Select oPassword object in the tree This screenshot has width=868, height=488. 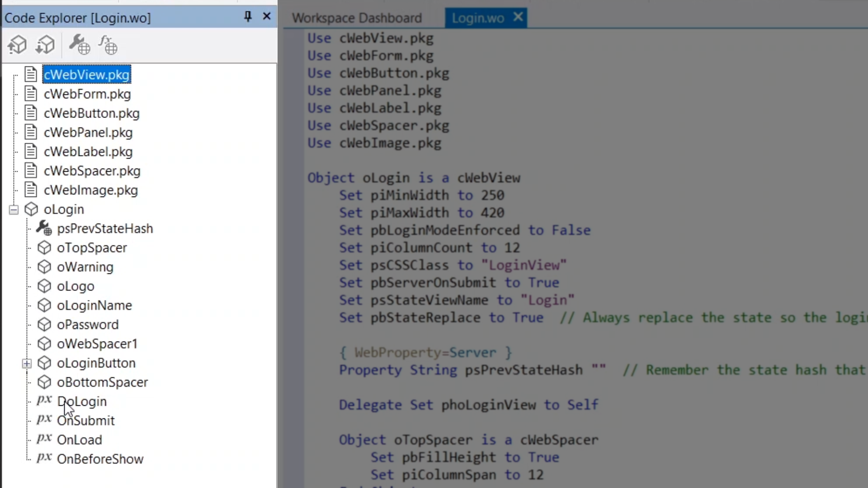click(x=88, y=324)
